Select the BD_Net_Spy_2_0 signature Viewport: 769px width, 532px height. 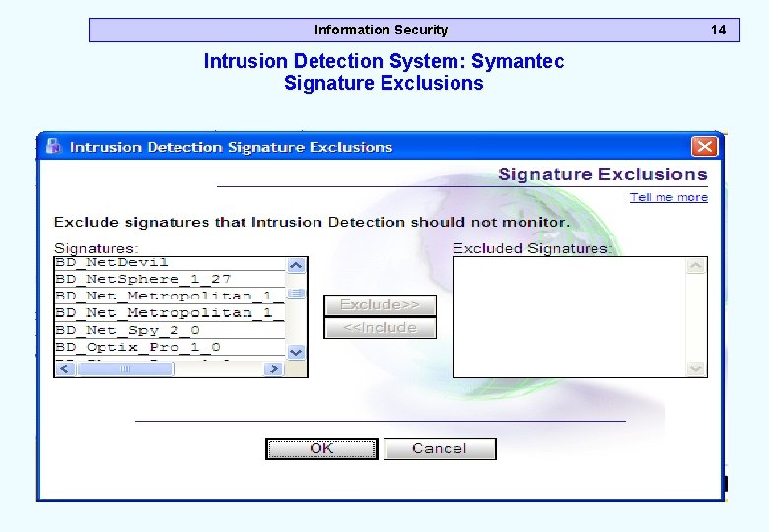coord(170,330)
